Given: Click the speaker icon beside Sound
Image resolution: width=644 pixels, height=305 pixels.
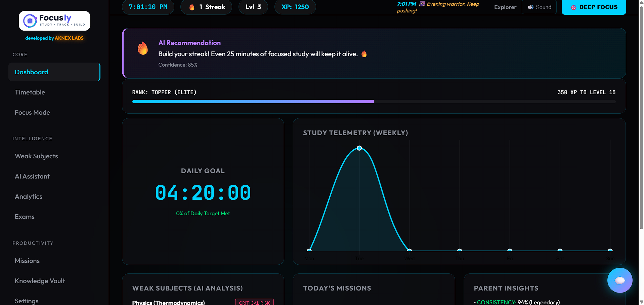Looking at the screenshot, I should tap(530, 7).
